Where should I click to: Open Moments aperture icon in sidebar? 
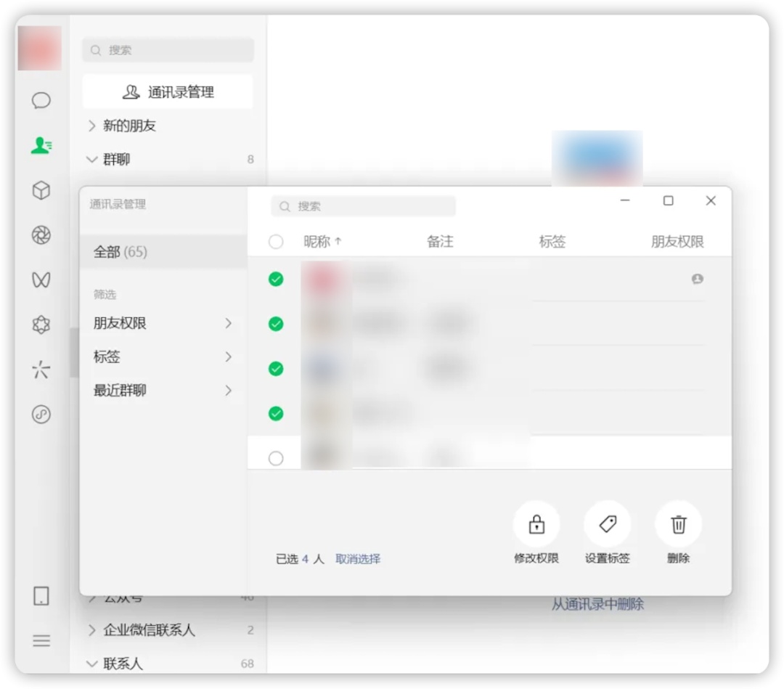click(41, 235)
